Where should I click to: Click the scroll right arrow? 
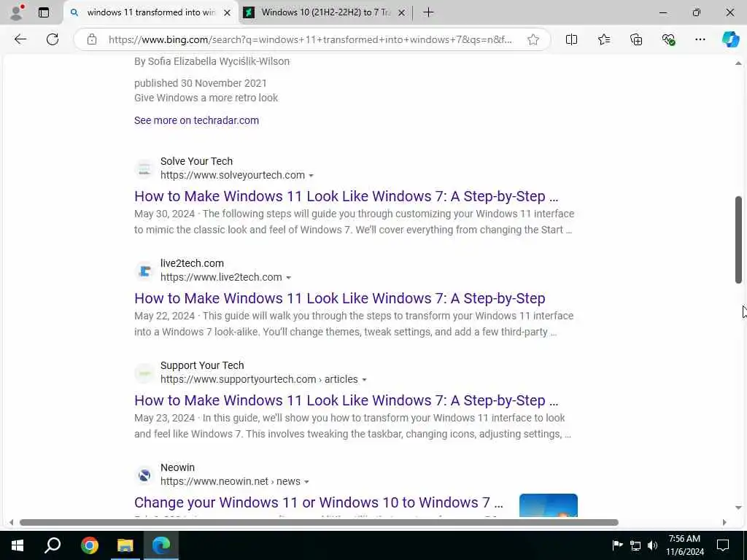(724, 522)
